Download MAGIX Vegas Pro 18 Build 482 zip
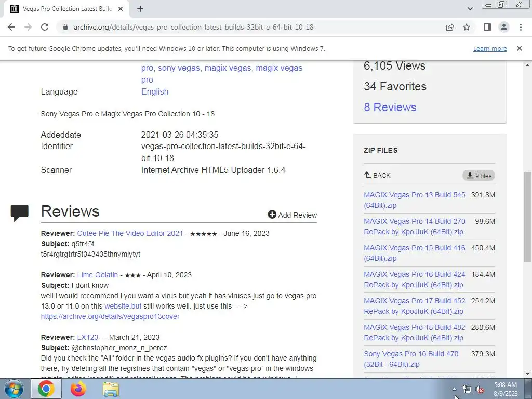532x399 pixels. coord(414,332)
